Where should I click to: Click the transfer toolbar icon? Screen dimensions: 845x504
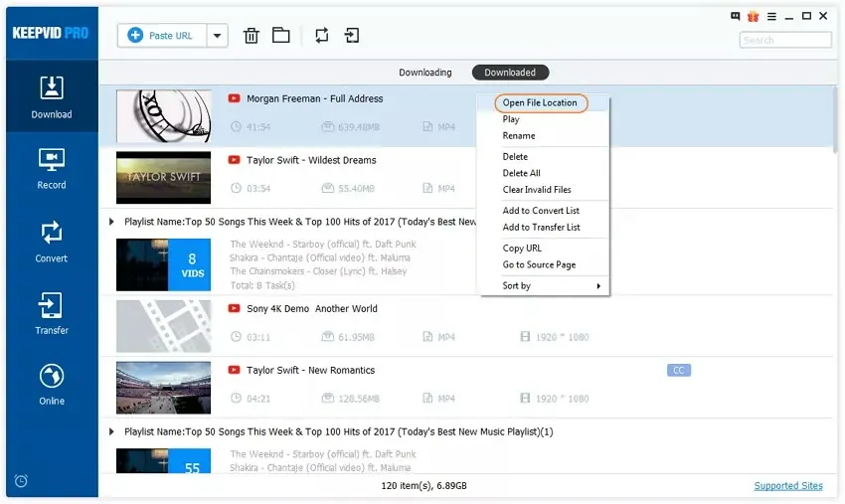point(351,36)
